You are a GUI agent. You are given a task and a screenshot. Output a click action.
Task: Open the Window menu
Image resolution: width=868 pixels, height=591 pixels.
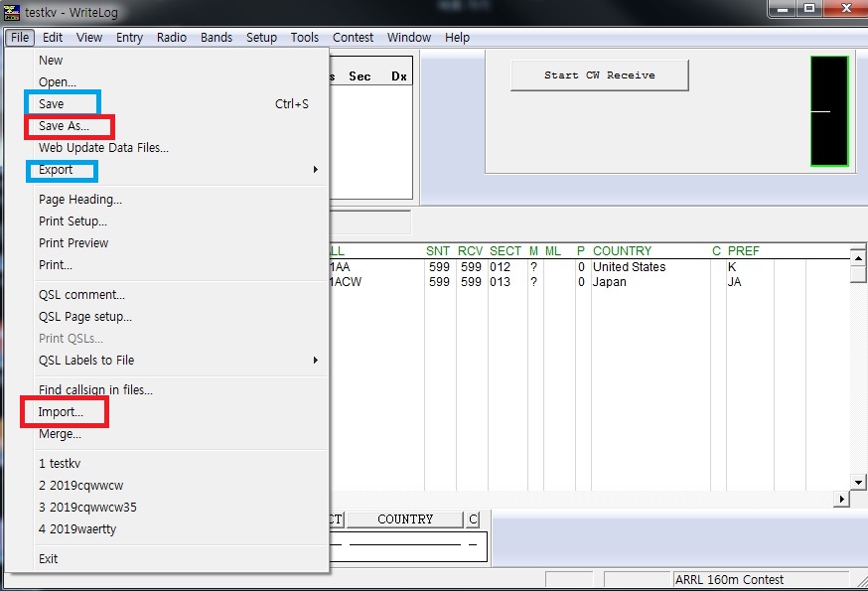click(x=409, y=37)
